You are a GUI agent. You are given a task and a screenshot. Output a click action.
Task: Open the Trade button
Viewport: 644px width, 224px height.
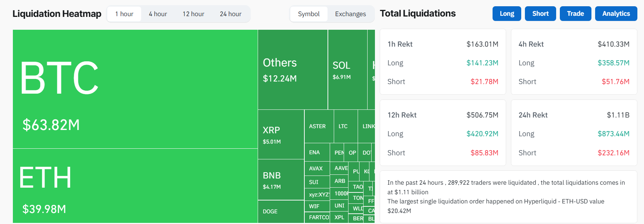575,14
